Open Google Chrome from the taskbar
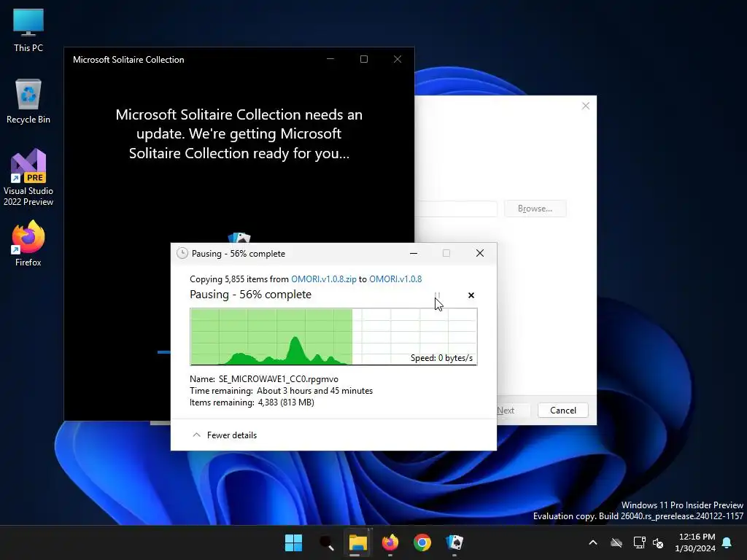The width and height of the screenshot is (747, 560). pyautogui.click(x=422, y=542)
